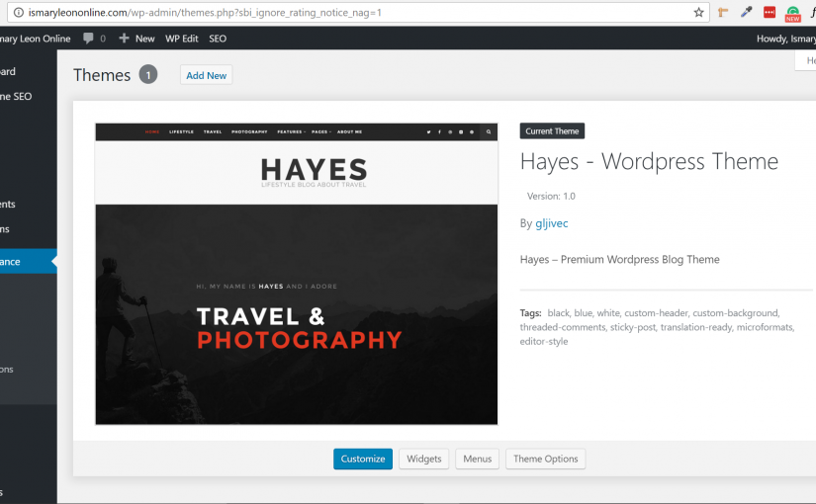The height and width of the screenshot is (504, 816).
Task: Click the browser address bar URL field
Action: click(x=359, y=13)
